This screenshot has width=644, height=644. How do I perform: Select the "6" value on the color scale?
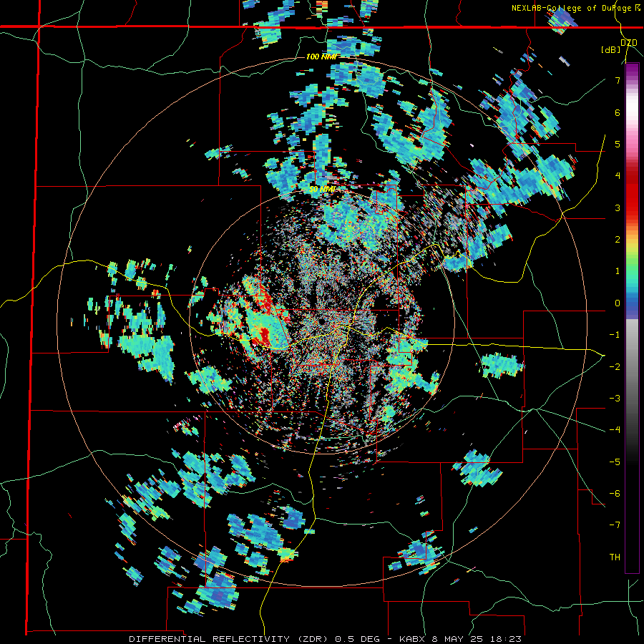(618, 112)
